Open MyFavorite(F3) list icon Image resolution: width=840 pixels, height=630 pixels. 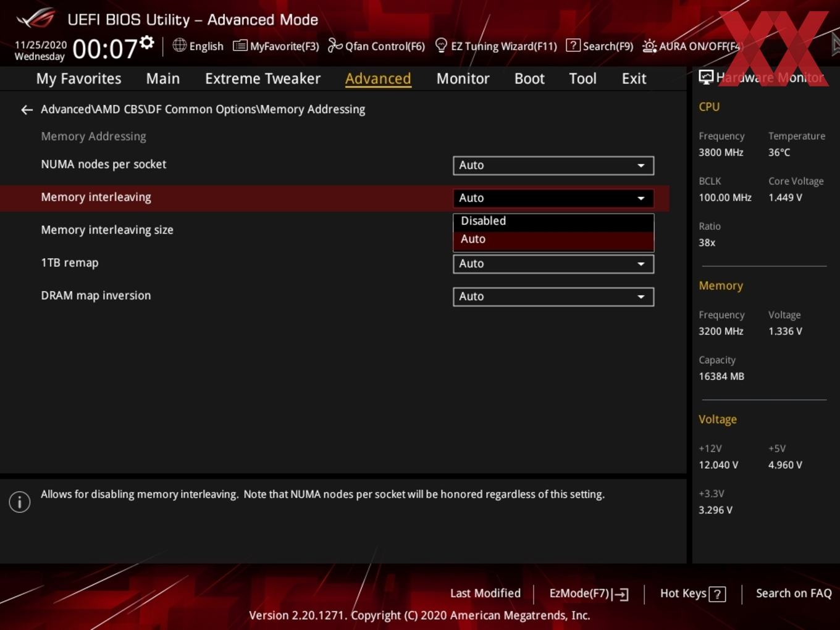240,46
